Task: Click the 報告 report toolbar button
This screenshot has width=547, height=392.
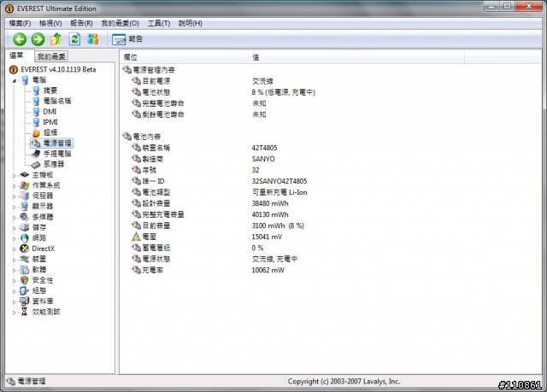Action: click(x=127, y=39)
